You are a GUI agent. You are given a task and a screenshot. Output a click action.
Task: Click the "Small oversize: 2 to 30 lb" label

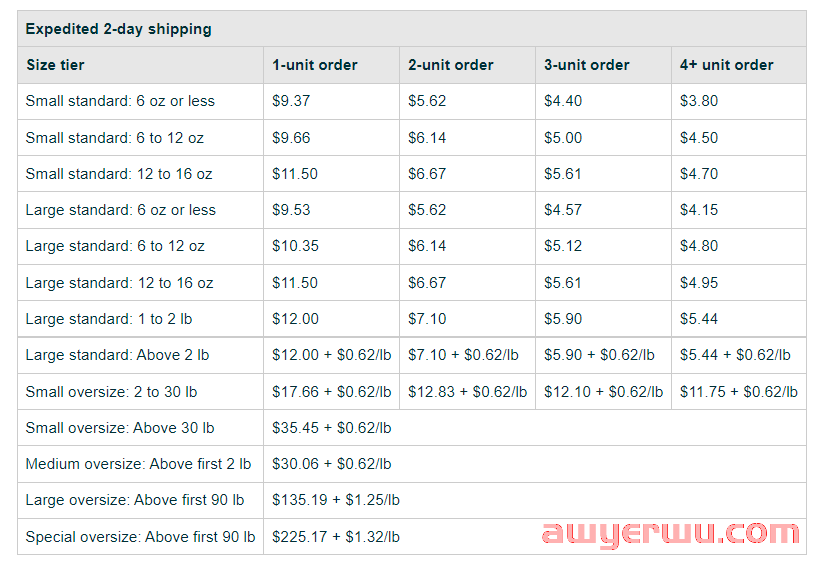coord(111,392)
